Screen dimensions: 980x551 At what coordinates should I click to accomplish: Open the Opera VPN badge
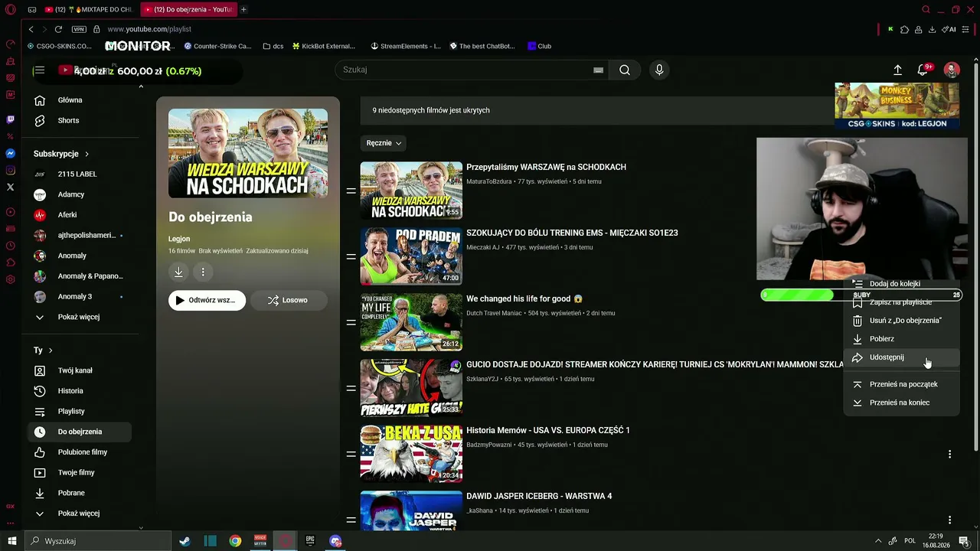click(79, 29)
